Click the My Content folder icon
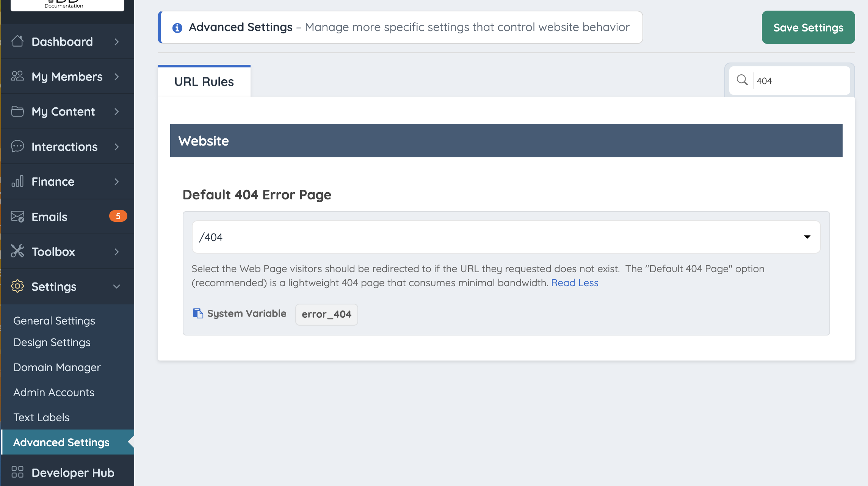The width and height of the screenshot is (868, 486). point(17,111)
